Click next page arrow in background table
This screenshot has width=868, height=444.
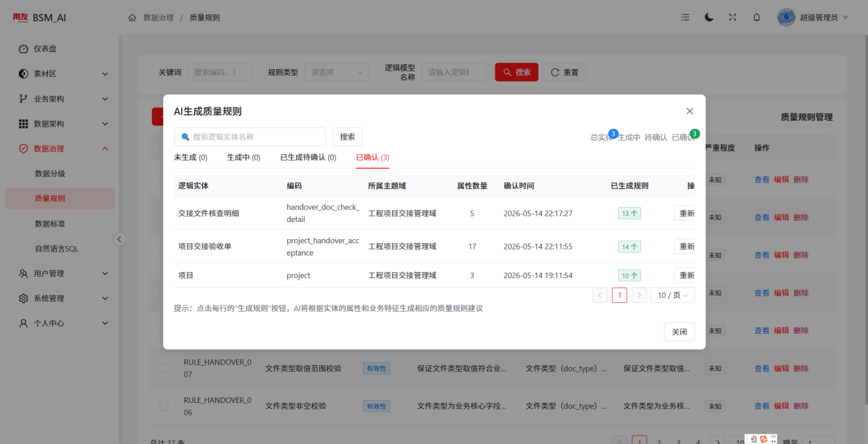(x=717, y=442)
